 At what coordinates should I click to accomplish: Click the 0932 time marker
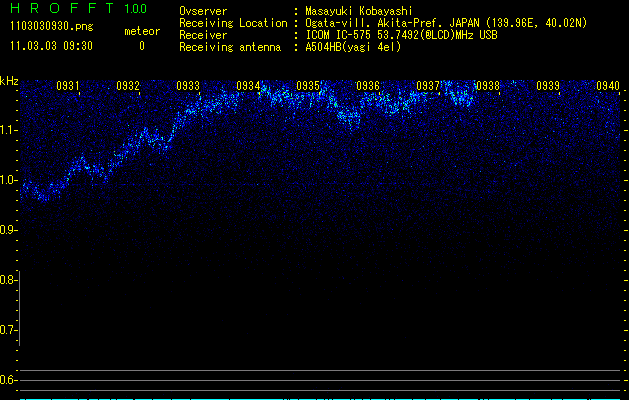pyautogui.click(x=128, y=85)
